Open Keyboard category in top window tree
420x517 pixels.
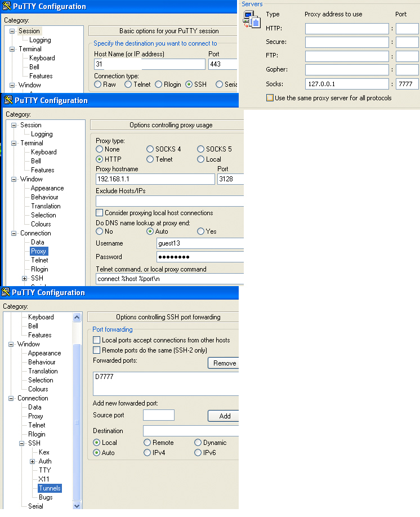42,58
